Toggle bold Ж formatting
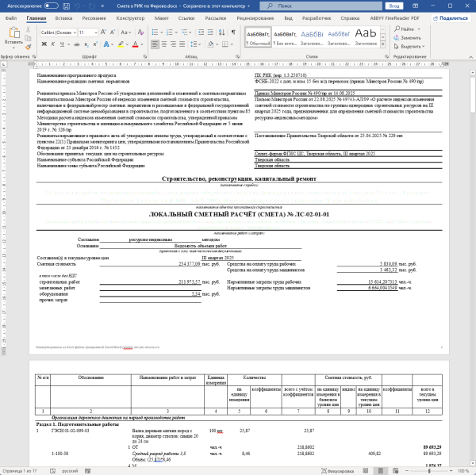 (44, 44)
